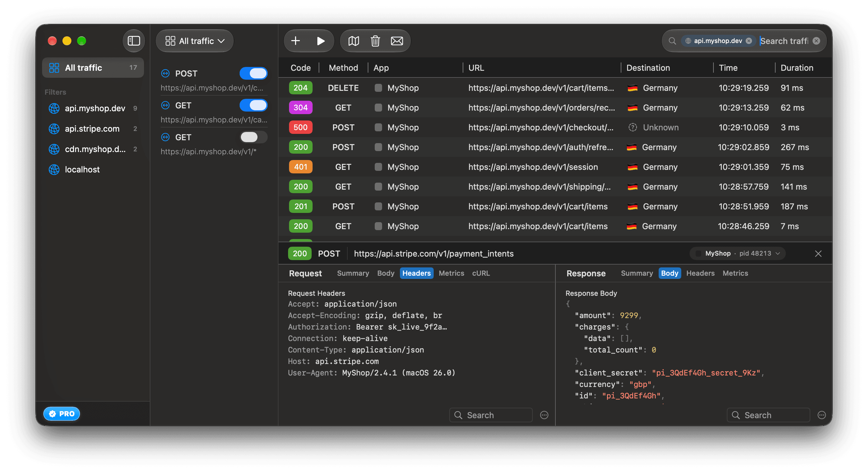The width and height of the screenshot is (868, 473).
Task: Open the response Metrics tab
Action: coord(735,273)
